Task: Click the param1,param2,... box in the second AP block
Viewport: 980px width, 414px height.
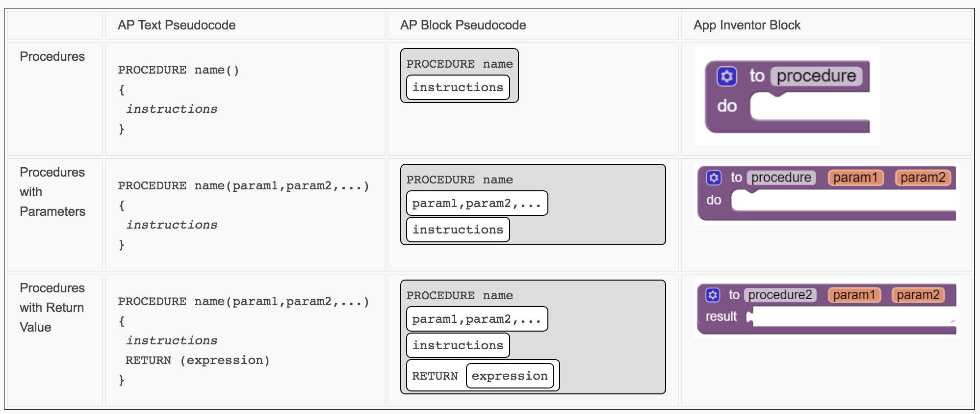Action: 477,203
